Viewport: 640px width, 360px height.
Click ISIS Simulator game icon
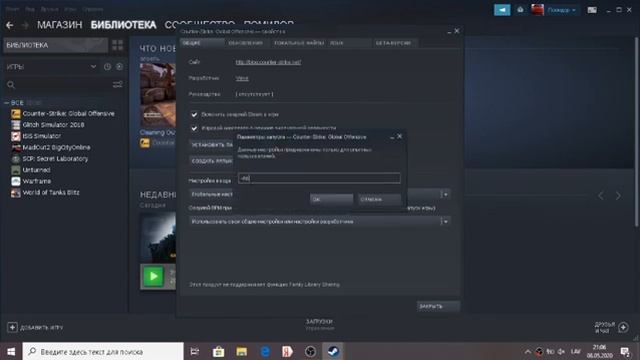click(16, 136)
